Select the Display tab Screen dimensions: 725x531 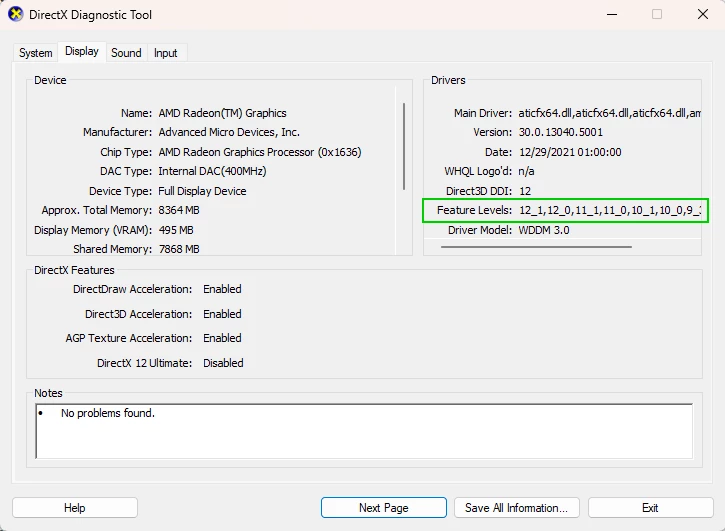coord(82,51)
